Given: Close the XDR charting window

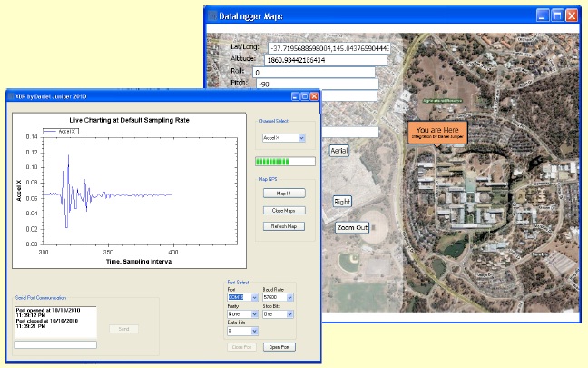Looking at the screenshot, I should point(314,95).
